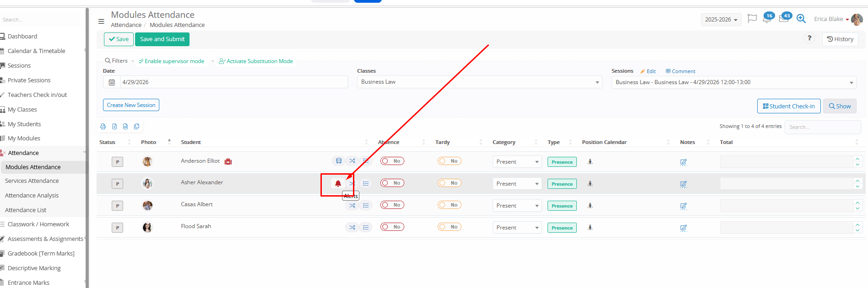
Task: Open the notifications bell with badge 16
Action: 767,19
